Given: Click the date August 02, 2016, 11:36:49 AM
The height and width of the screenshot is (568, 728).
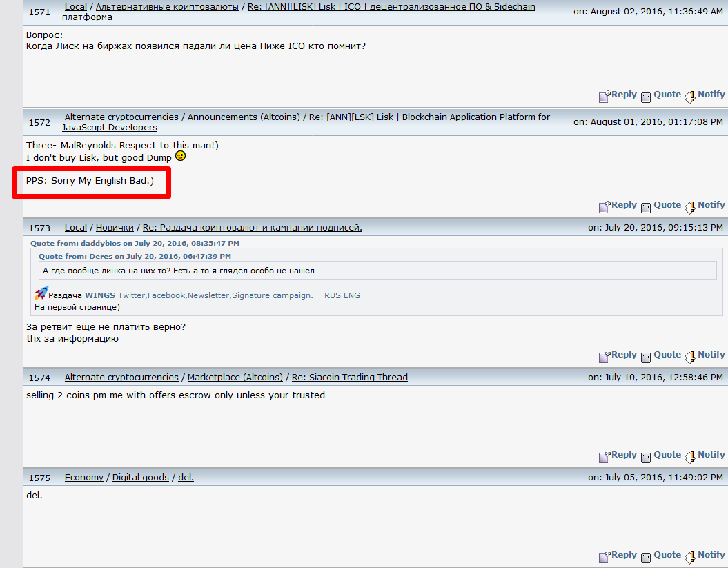Looking at the screenshot, I should coord(656,12).
